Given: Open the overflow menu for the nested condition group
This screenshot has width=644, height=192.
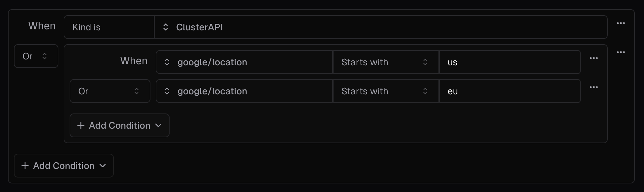Looking at the screenshot, I should (x=621, y=52).
